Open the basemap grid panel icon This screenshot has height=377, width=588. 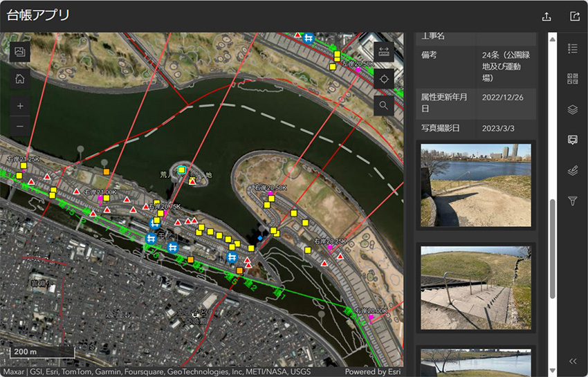572,79
